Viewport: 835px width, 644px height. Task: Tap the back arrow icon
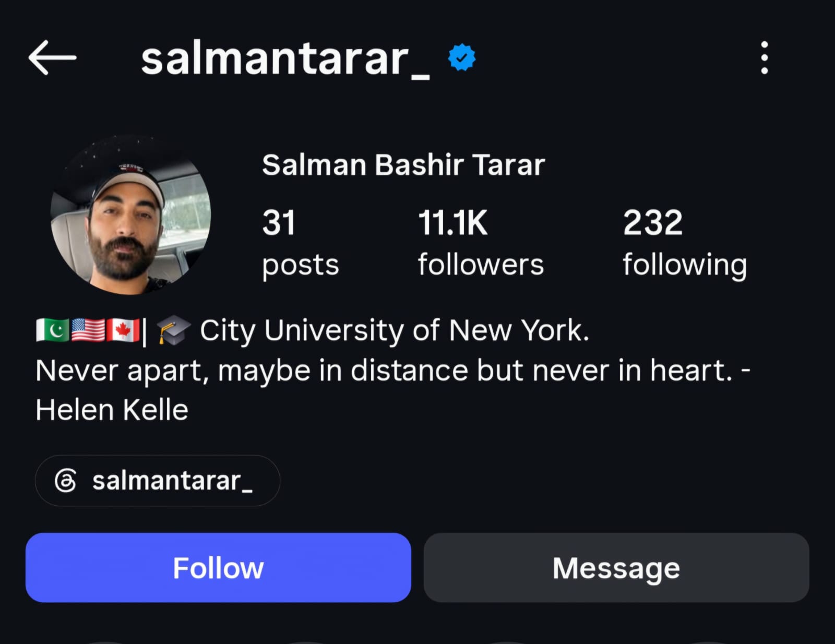[x=52, y=57]
